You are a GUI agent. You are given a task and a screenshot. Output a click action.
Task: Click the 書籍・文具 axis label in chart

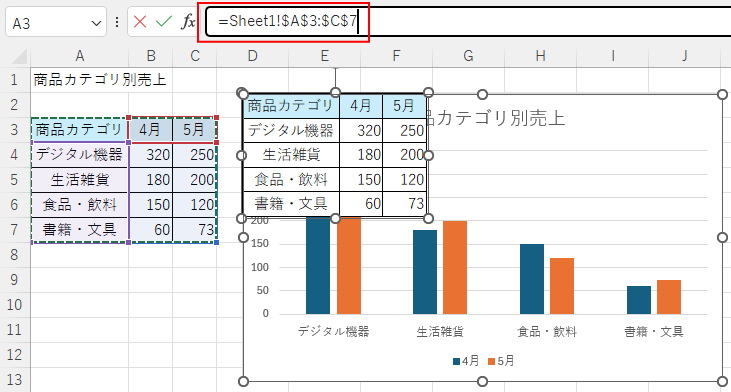(x=654, y=332)
